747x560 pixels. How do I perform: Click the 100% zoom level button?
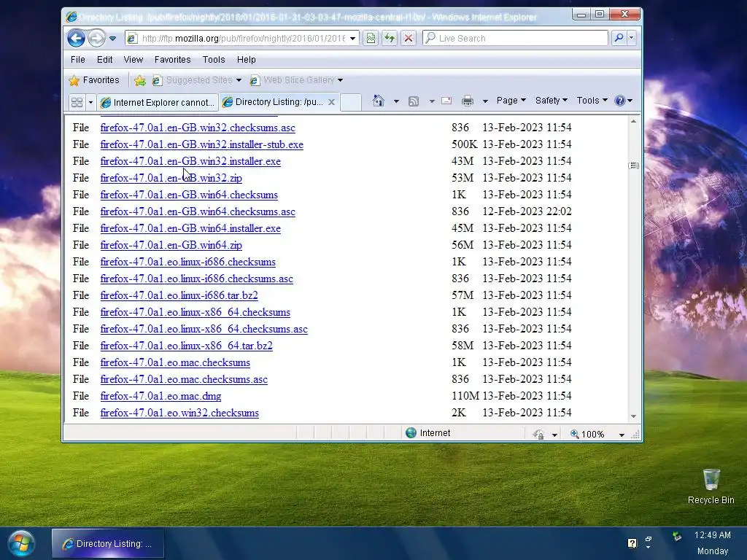pos(587,435)
